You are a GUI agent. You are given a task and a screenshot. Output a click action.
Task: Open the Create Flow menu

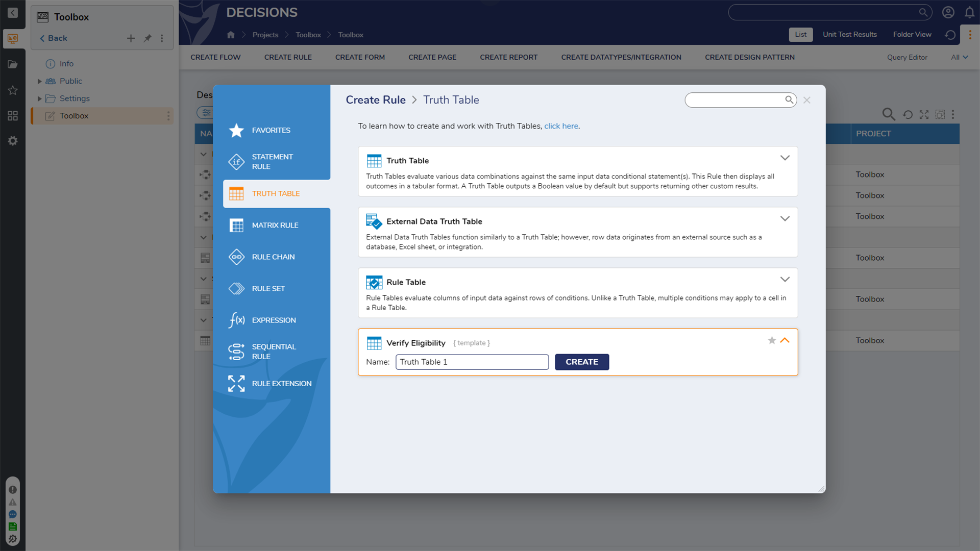tap(215, 57)
